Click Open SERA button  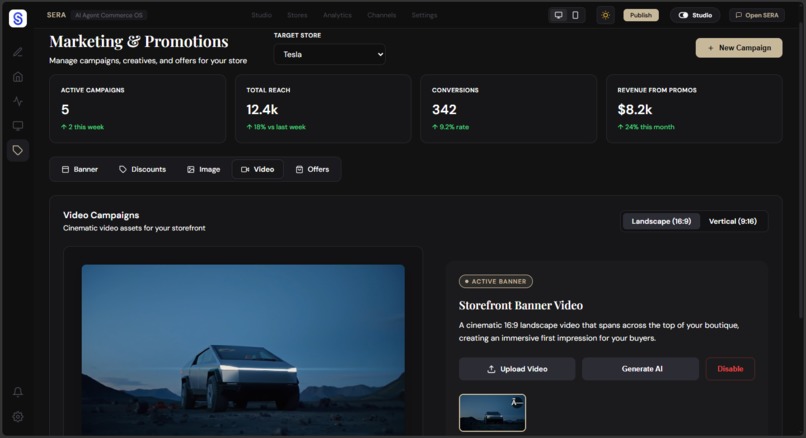pyautogui.click(x=757, y=15)
